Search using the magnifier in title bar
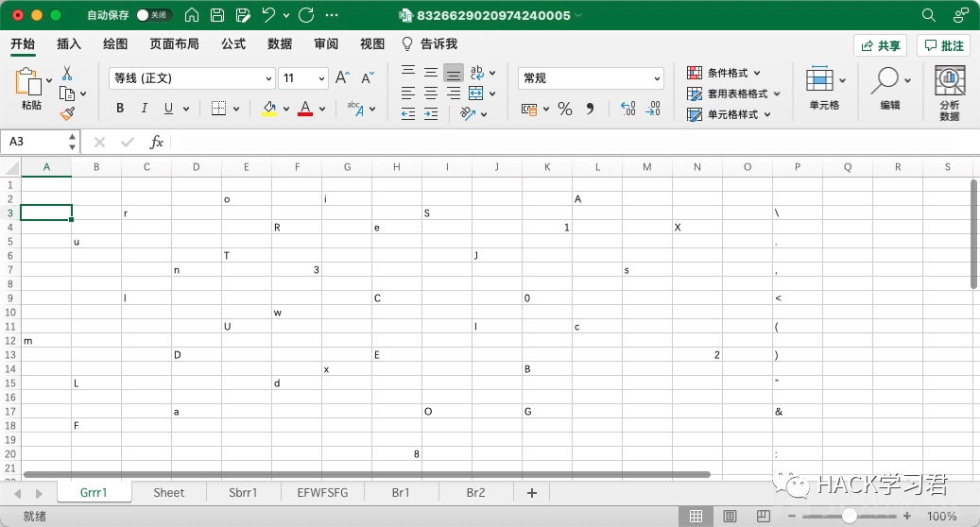 point(929,15)
